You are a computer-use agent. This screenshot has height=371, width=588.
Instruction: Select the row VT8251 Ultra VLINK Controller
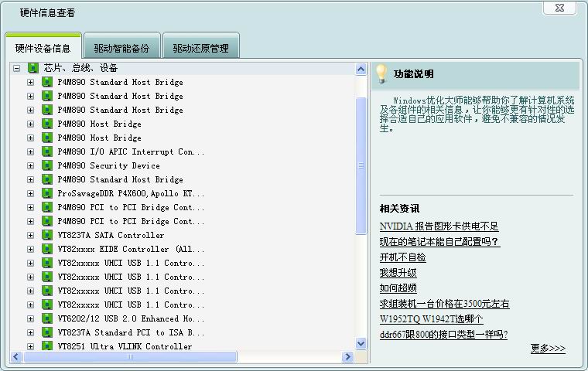[125, 346]
